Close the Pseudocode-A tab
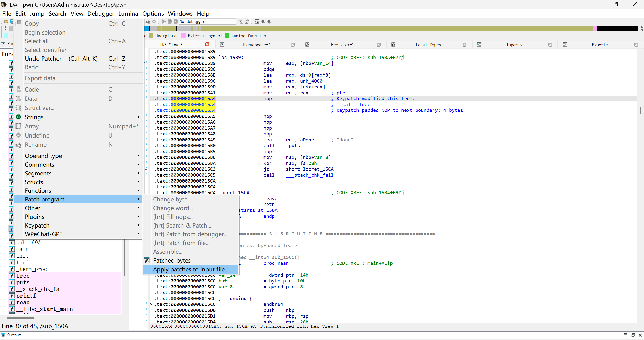 point(293,45)
